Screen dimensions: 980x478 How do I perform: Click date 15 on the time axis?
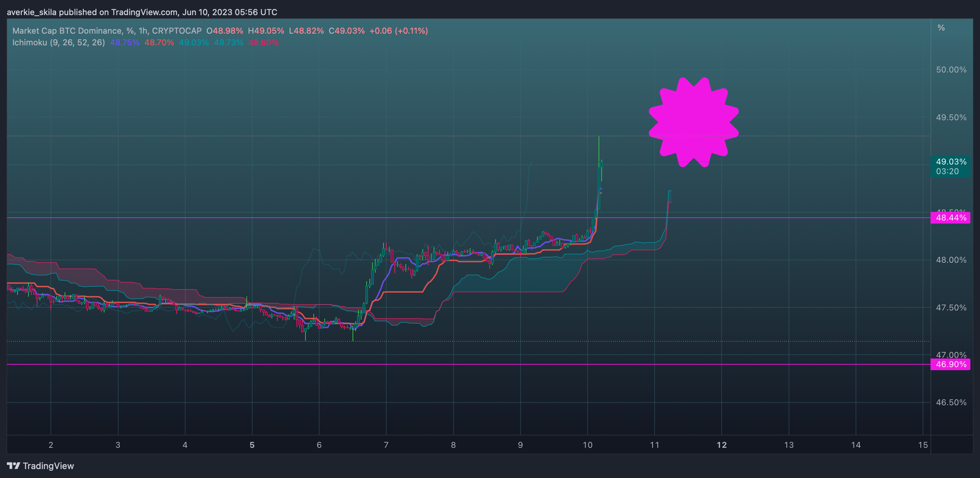[923, 445]
